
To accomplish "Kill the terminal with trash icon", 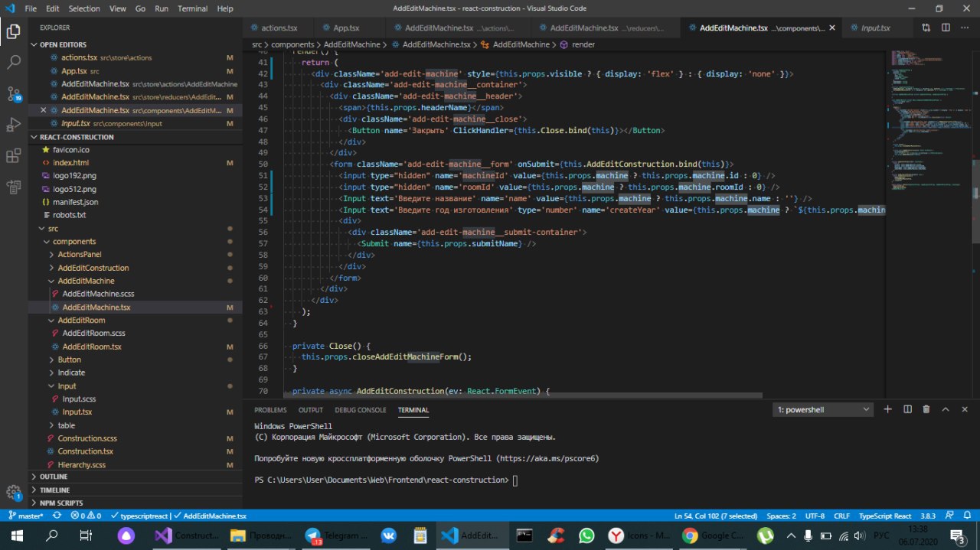I will tap(926, 410).
